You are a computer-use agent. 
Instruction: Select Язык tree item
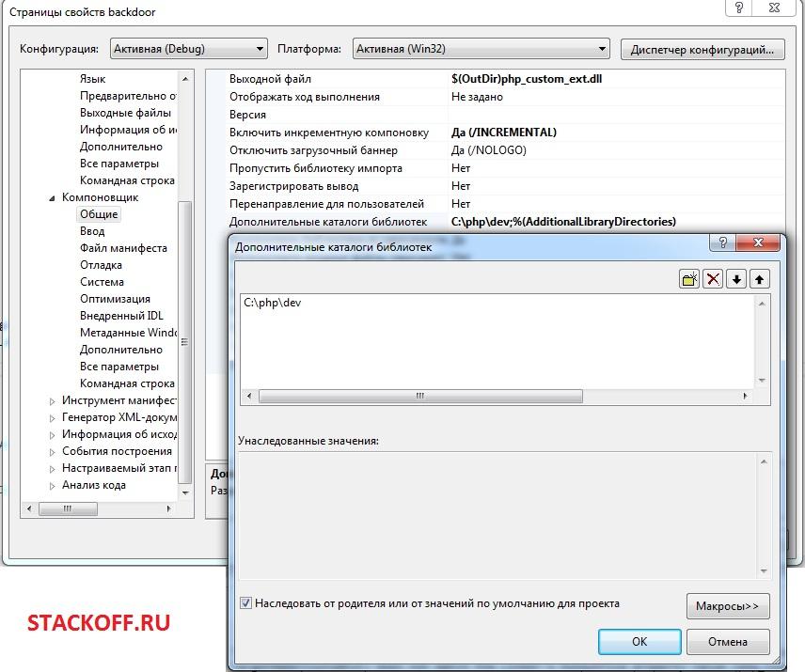[92, 79]
